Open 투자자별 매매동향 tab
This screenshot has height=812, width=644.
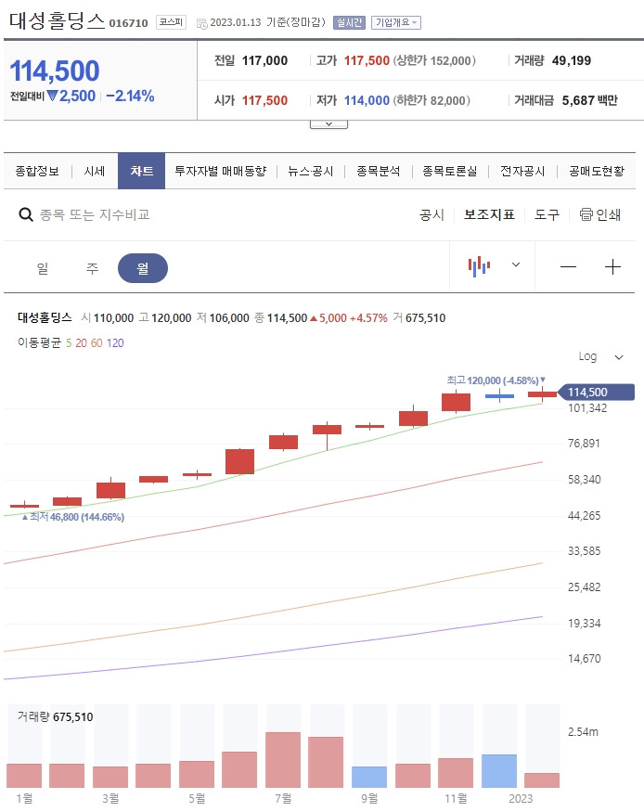221,171
